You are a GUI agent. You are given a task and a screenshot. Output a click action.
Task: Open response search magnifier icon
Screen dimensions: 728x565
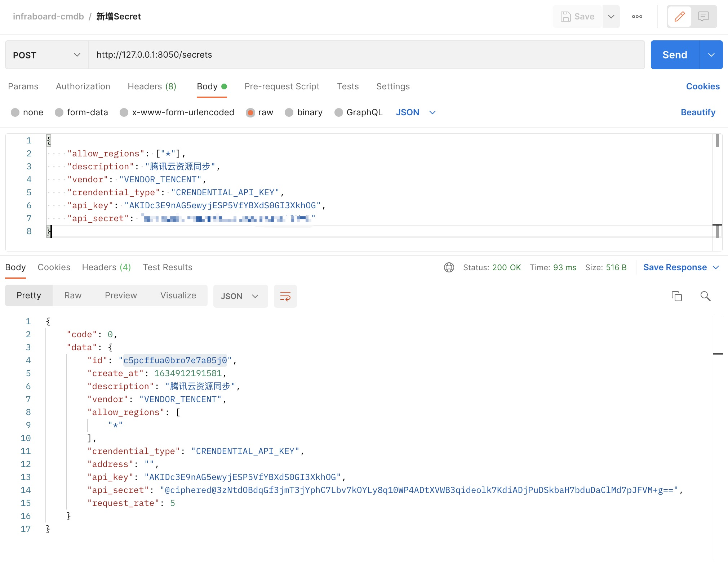tap(705, 296)
